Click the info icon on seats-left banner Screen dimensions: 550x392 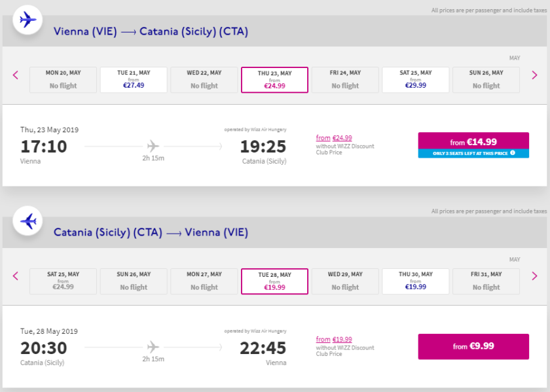(x=513, y=153)
